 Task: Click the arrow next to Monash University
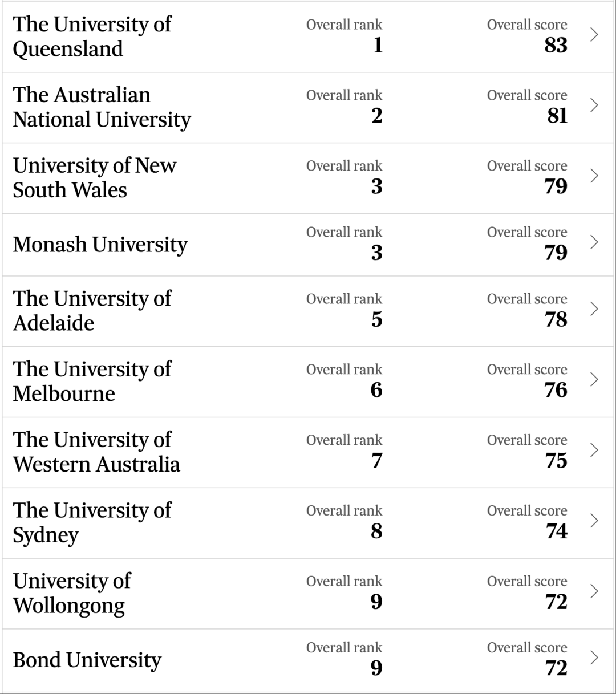[594, 242]
